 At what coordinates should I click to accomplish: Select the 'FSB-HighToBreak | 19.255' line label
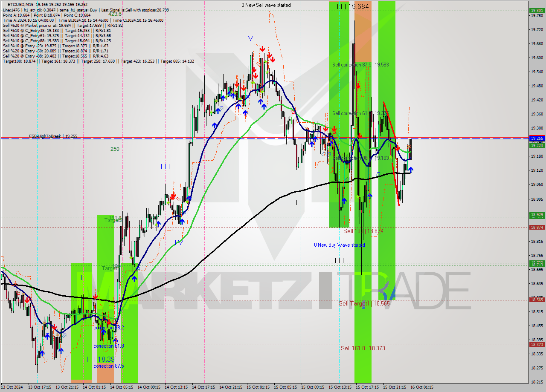point(53,136)
